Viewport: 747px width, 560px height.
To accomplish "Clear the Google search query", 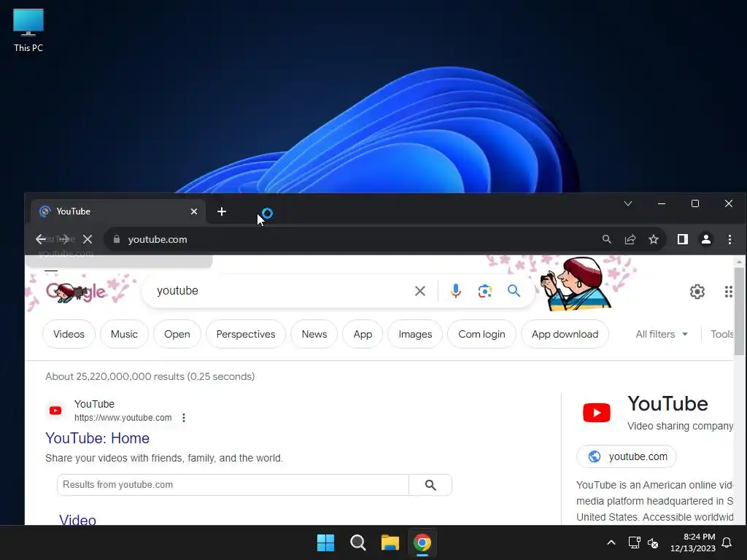I will coord(419,290).
